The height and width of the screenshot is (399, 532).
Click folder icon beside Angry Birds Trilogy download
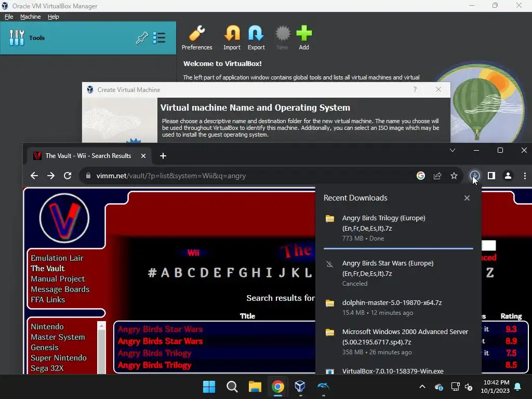(330, 219)
